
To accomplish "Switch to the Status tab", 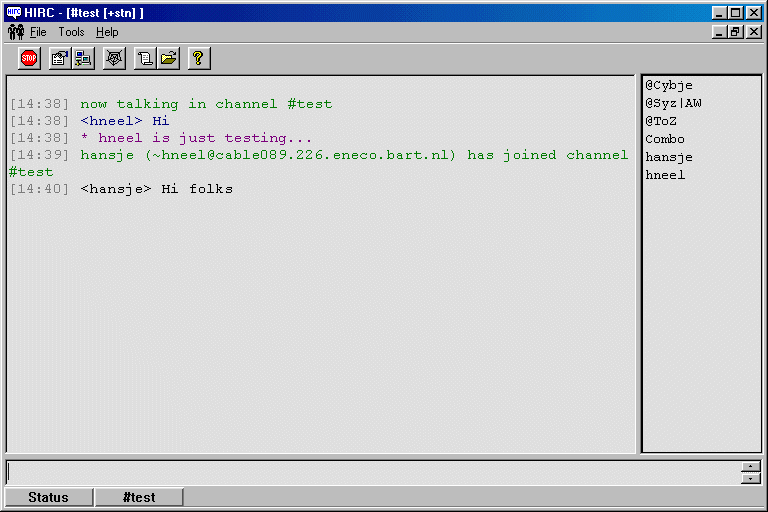I will (x=48, y=497).
